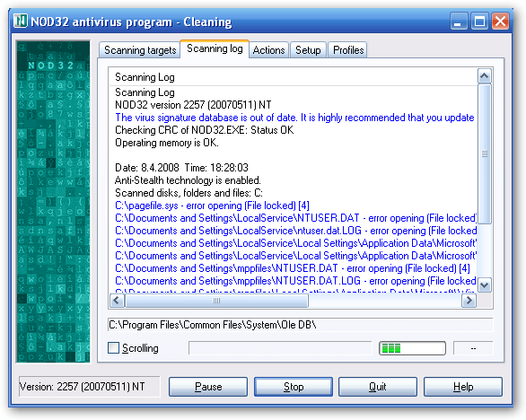Click the log's scroll up arrow

(x=484, y=75)
